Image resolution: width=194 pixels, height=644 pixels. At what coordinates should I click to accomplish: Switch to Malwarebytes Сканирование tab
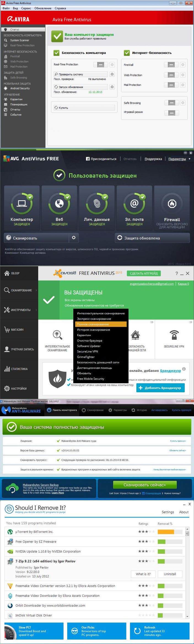click(x=93, y=410)
